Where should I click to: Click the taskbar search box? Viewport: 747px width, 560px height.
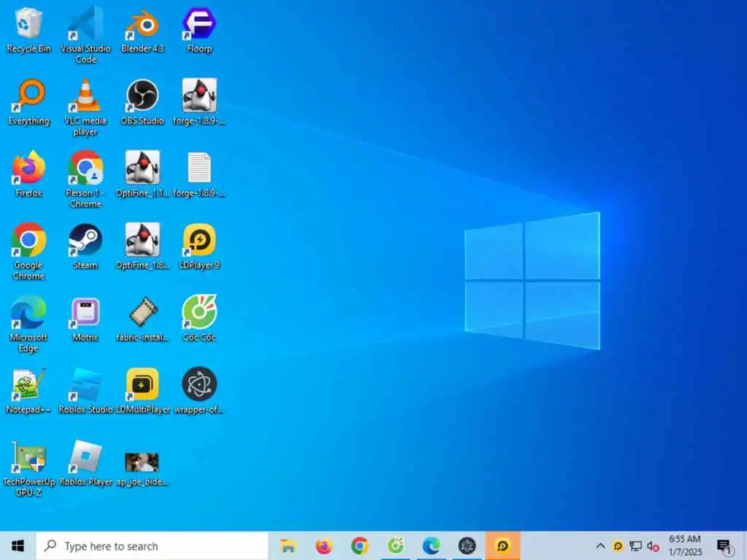click(x=152, y=545)
